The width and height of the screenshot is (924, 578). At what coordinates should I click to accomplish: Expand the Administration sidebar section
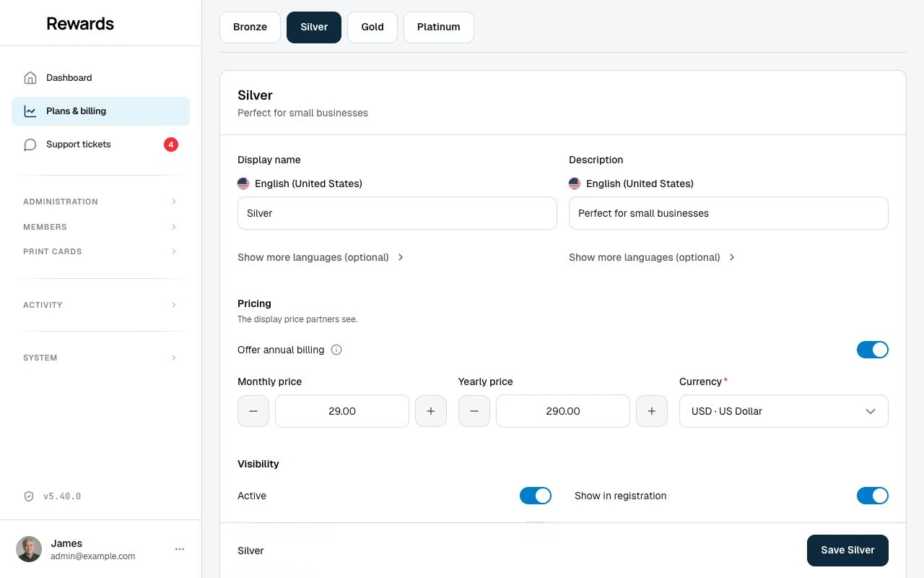100,202
